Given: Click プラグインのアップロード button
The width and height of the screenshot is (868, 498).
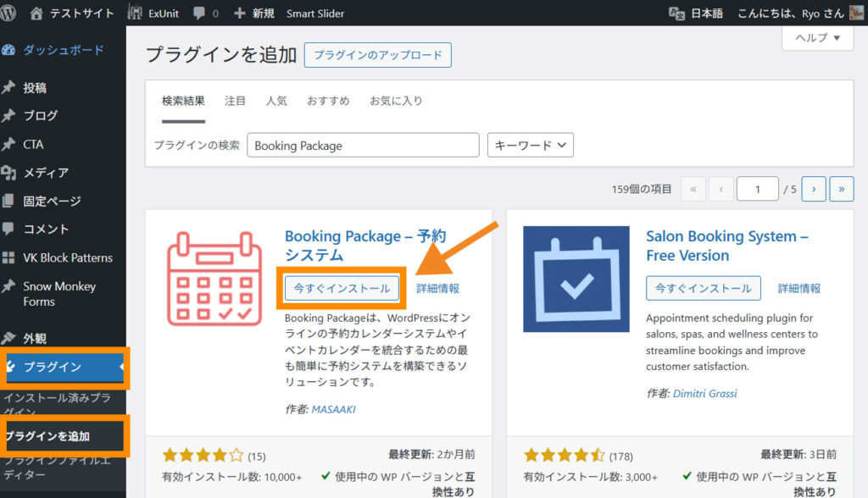Looking at the screenshot, I should (378, 55).
